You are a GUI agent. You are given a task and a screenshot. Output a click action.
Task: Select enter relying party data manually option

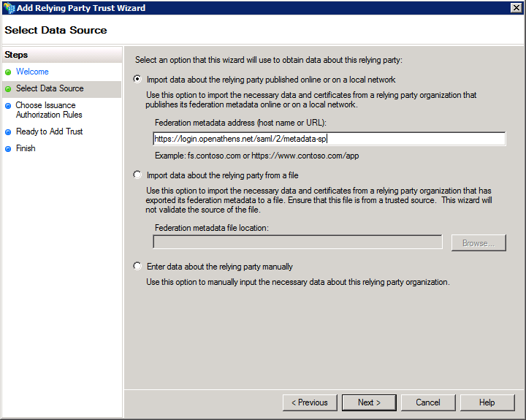137,267
